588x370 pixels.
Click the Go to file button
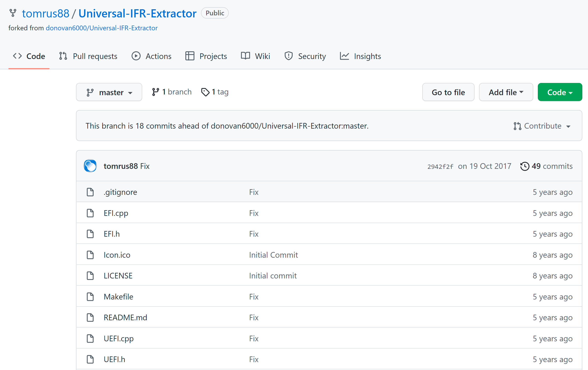(x=448, y=92)
